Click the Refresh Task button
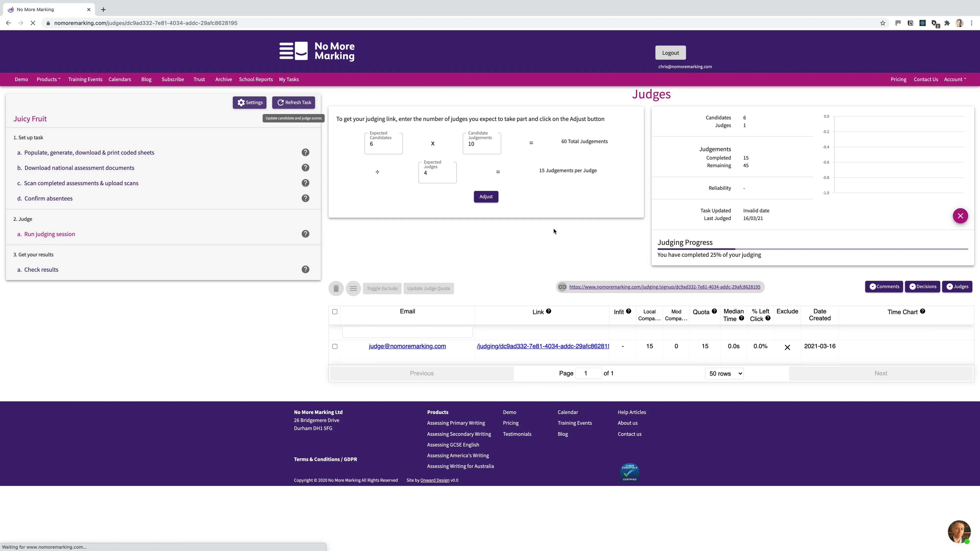Screen dimensions: 980x551 coord(293,103)
